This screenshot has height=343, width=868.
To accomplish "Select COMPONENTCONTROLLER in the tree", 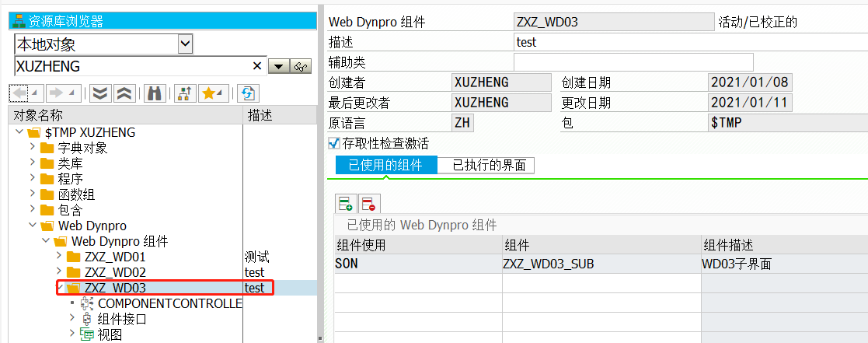I will [x=170, y=303].
